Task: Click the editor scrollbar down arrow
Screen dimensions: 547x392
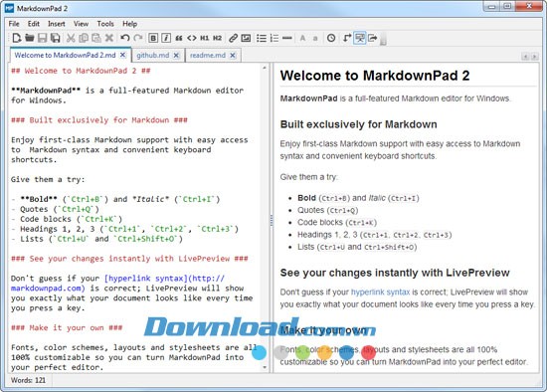Action: tap(265, 367)
